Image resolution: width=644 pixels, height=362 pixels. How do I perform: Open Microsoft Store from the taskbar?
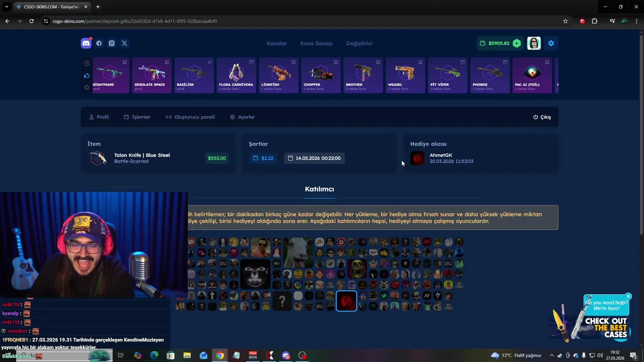[x=171, y=355]
